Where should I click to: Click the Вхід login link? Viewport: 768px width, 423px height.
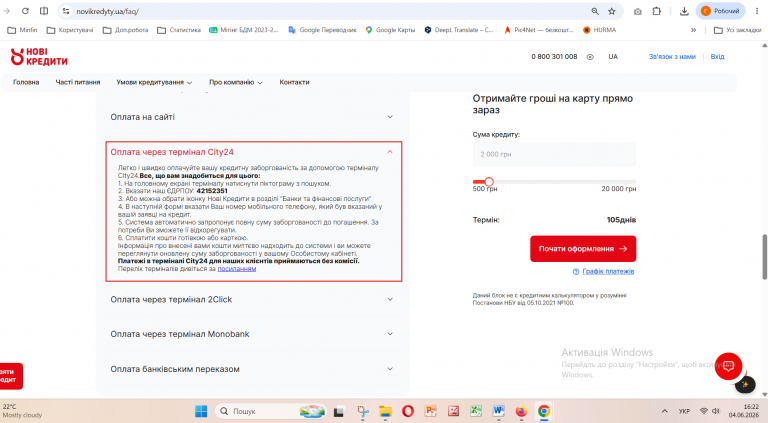[717, 57]
